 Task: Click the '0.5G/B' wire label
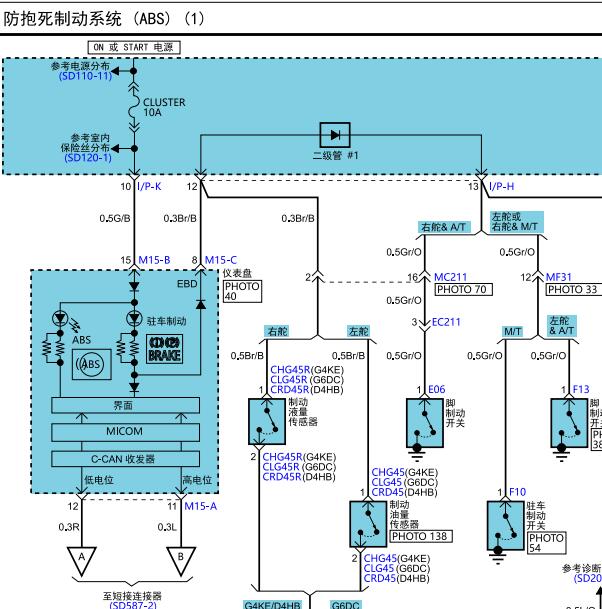tap(115, 218)
